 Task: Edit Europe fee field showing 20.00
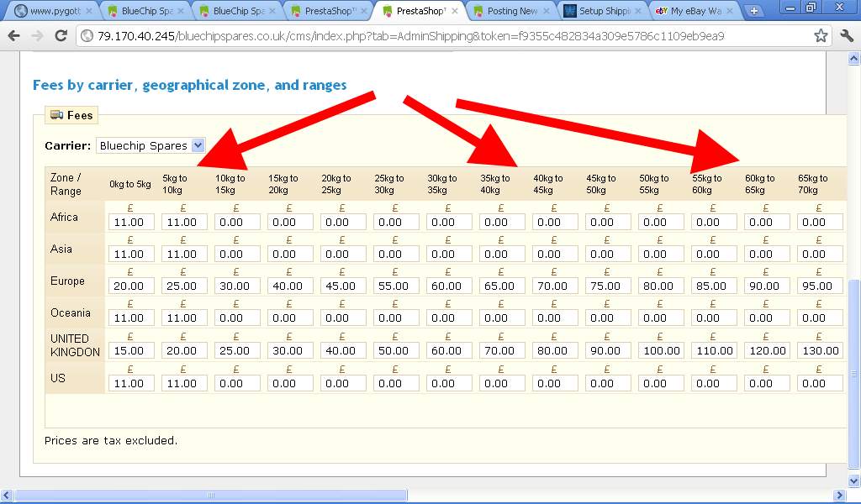coord(130,286)
